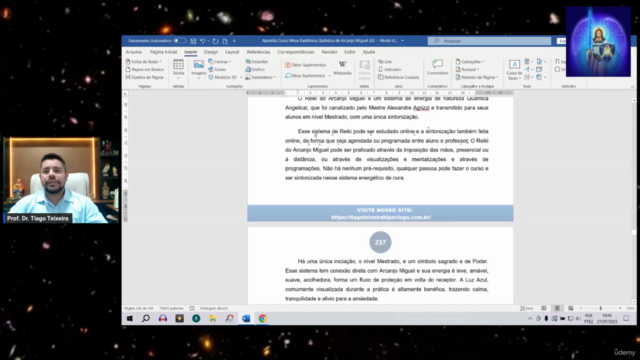Open File Explorer from taskbar
Screen dimensions: 640x360
click(x=213, y=318)
